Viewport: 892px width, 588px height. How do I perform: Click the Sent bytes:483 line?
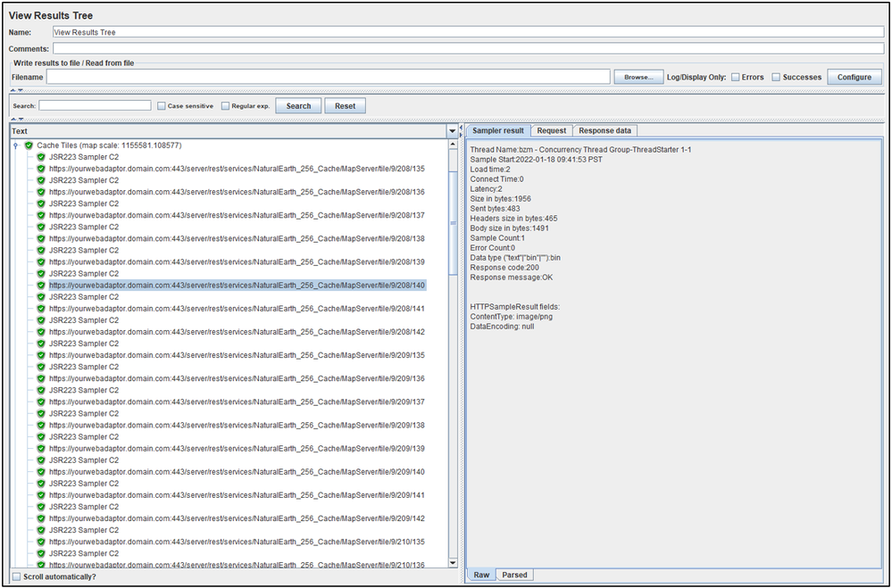pos(495,209)
